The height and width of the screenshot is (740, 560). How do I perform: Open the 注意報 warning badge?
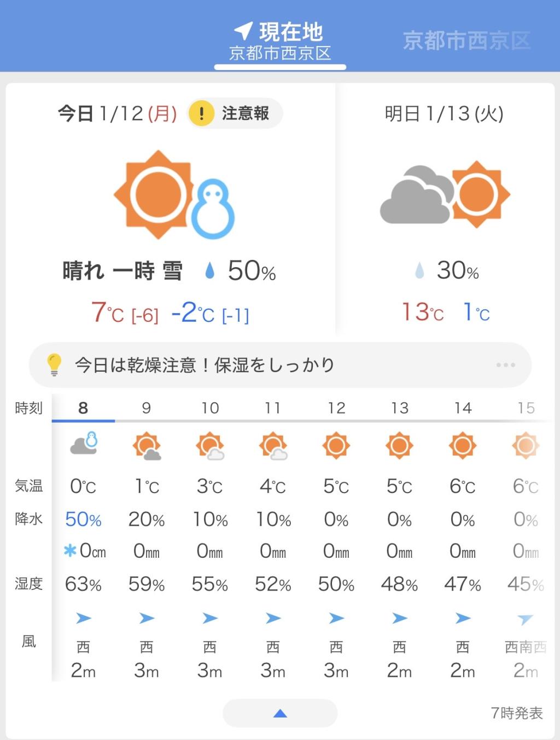(x=235, y=113)
